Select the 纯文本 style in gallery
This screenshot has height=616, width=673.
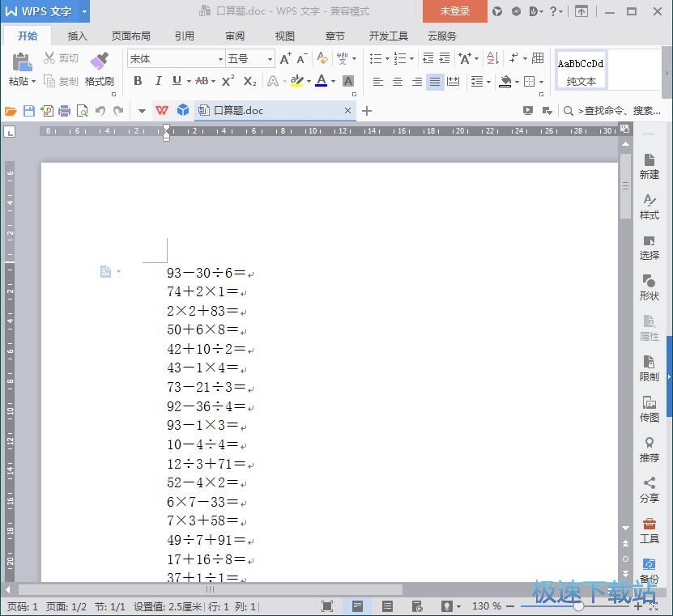pyautogui.click(x=581, y=70)
